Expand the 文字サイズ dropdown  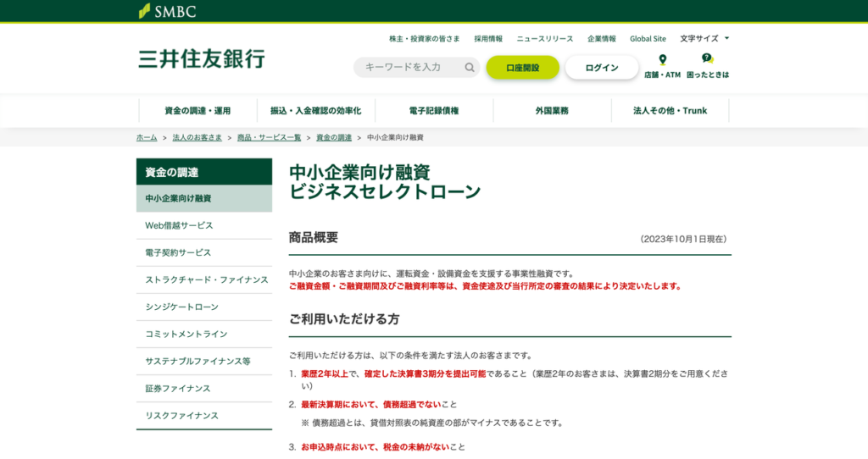704,38
